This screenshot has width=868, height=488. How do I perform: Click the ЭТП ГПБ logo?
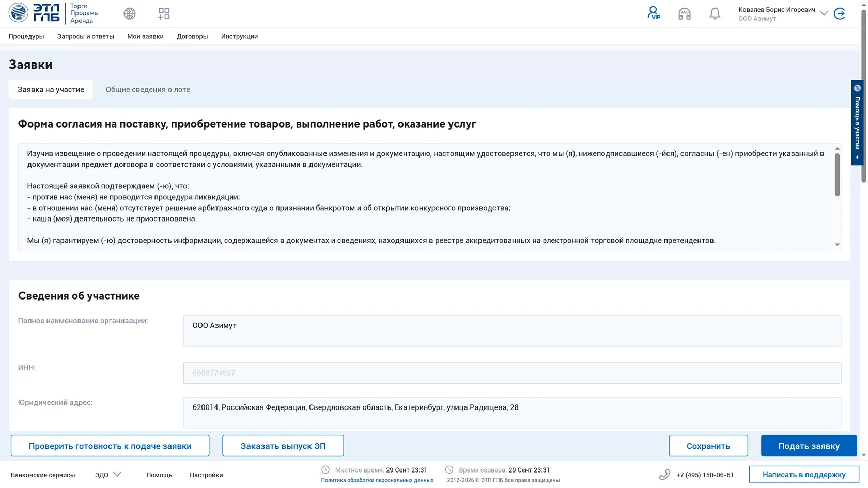(34, 13)
